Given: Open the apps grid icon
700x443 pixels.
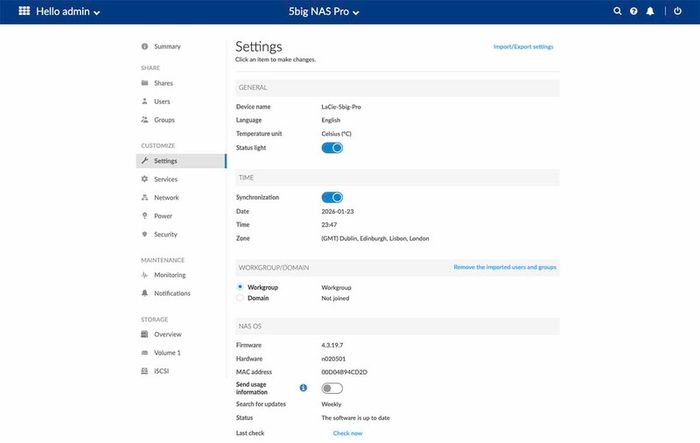Looking at the screenshot, I should coord(24,11).
